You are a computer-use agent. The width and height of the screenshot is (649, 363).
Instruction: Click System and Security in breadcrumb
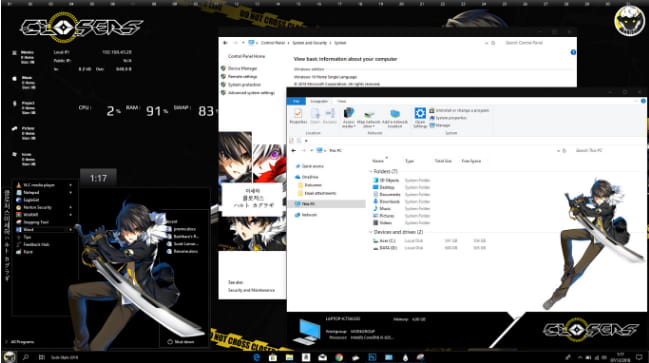pos(309,43)
